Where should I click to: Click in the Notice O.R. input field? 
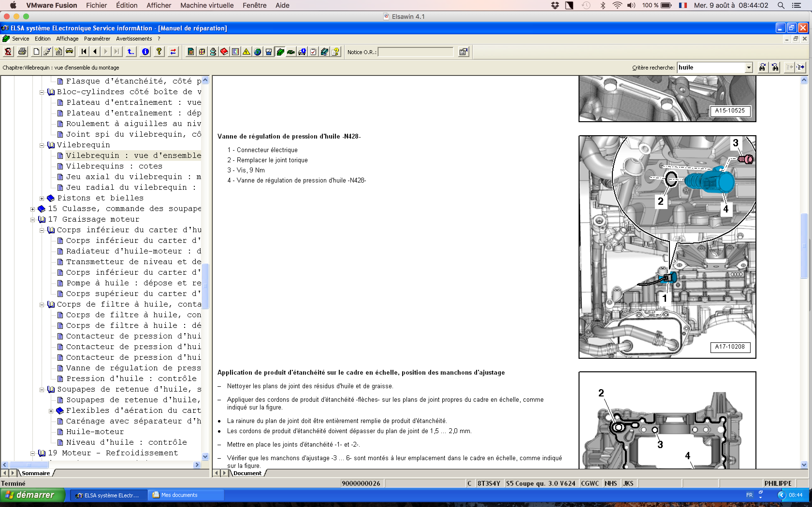[415, 52]
